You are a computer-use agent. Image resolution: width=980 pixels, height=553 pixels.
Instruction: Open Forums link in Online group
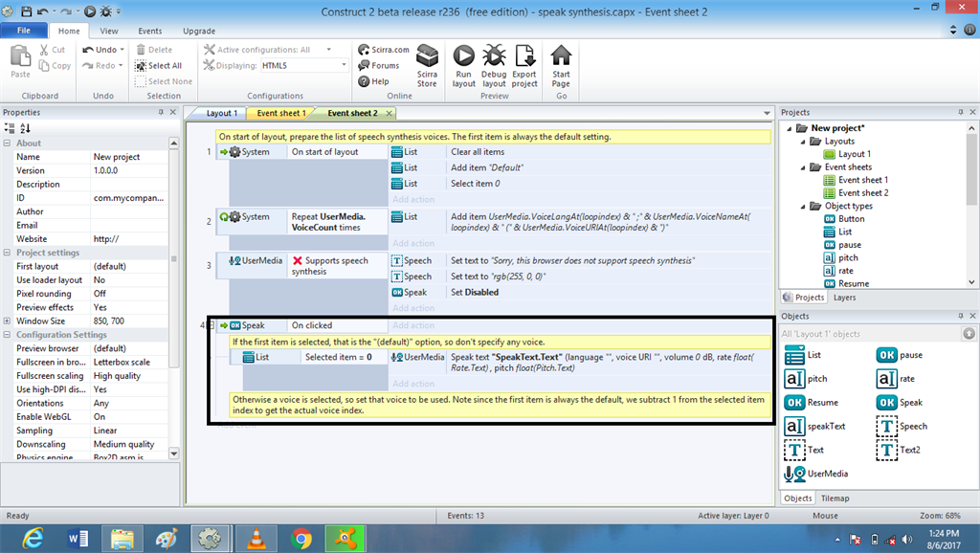[378, 66]
